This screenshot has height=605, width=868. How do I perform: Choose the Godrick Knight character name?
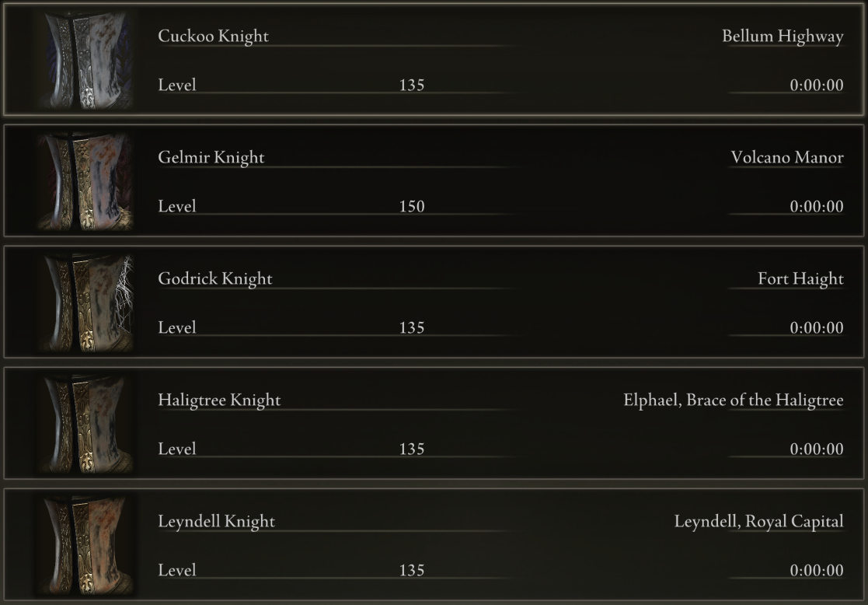coord(214,278)
